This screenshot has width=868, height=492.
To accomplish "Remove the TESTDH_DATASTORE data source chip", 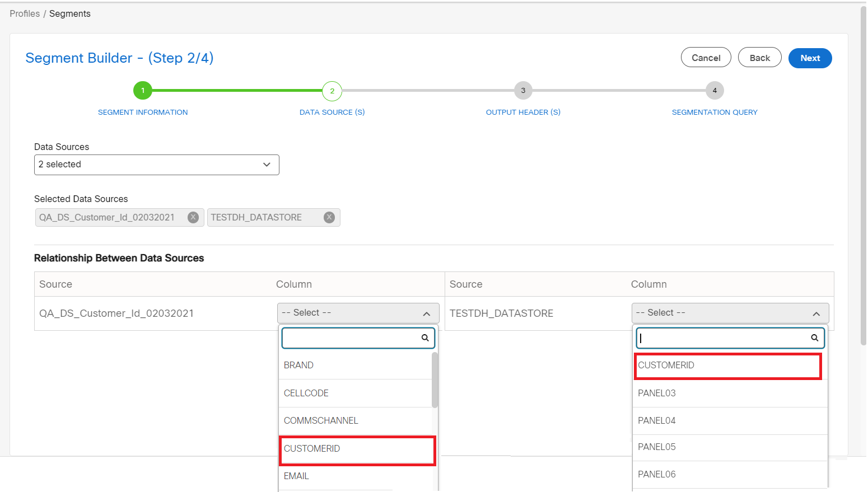I will point(329,217).
